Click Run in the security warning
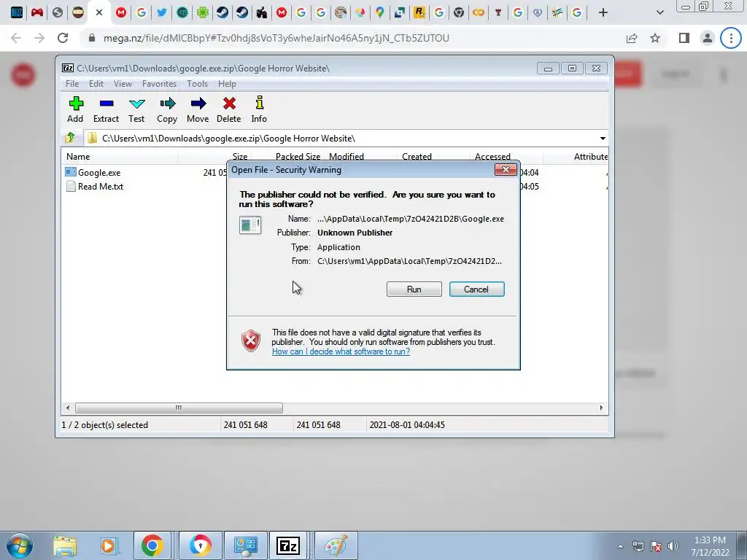The image size is (747, 560). click(x=414, y=289)
